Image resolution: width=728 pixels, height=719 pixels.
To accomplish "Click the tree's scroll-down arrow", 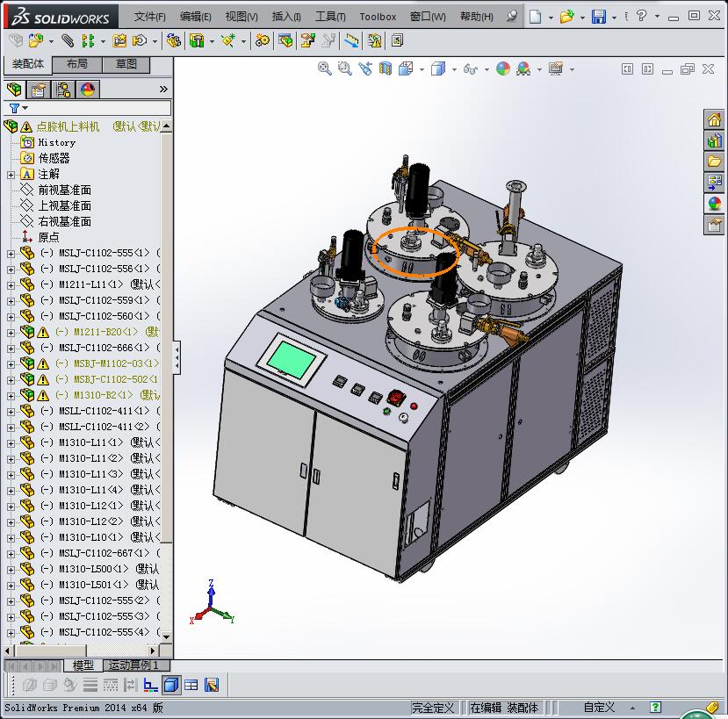I will point(166,637).
